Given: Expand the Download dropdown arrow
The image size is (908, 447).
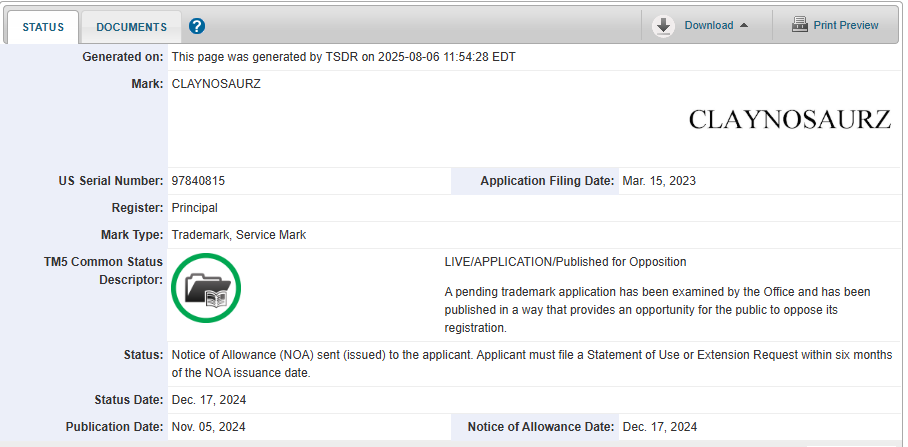Looking at the screenshot, I should point(744,25).
